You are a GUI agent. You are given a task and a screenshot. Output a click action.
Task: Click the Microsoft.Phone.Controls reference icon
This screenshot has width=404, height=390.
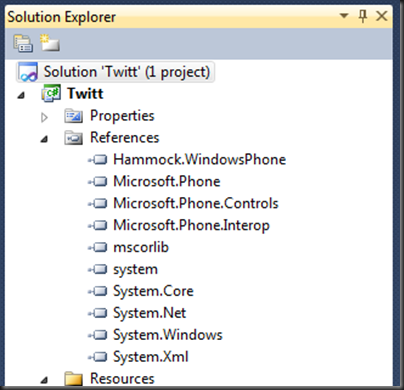click(x=98, y=204)
